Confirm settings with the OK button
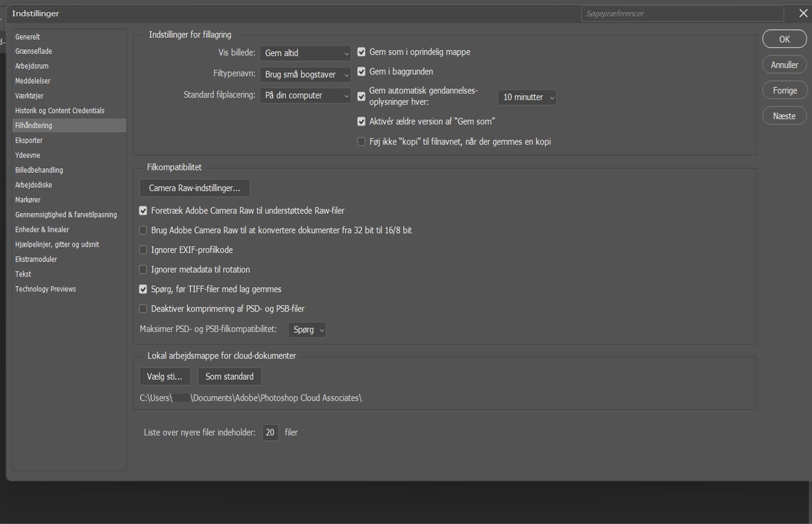 [785, 39]
